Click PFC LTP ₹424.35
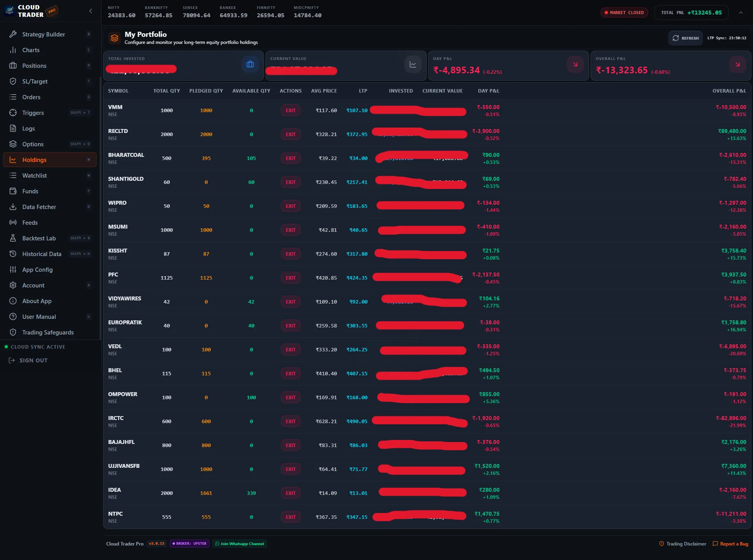This screenshot has width=753, height=560. click(357, 278)
